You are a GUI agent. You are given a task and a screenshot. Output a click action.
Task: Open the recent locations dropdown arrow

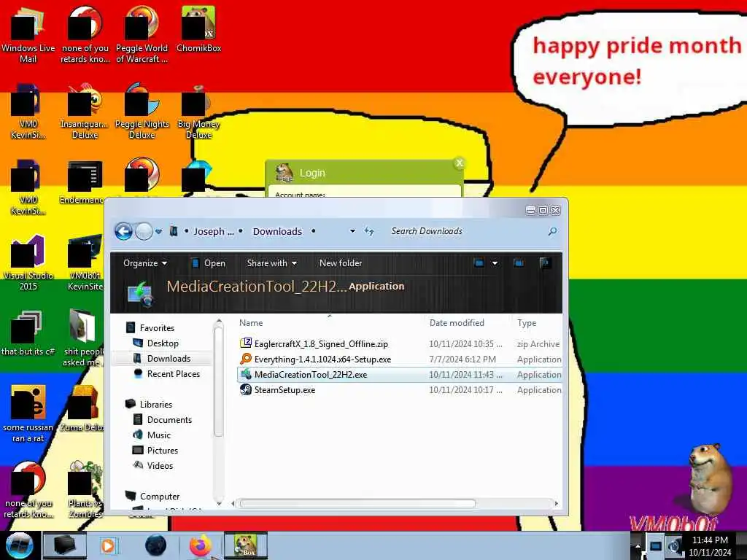pos(158,231)
